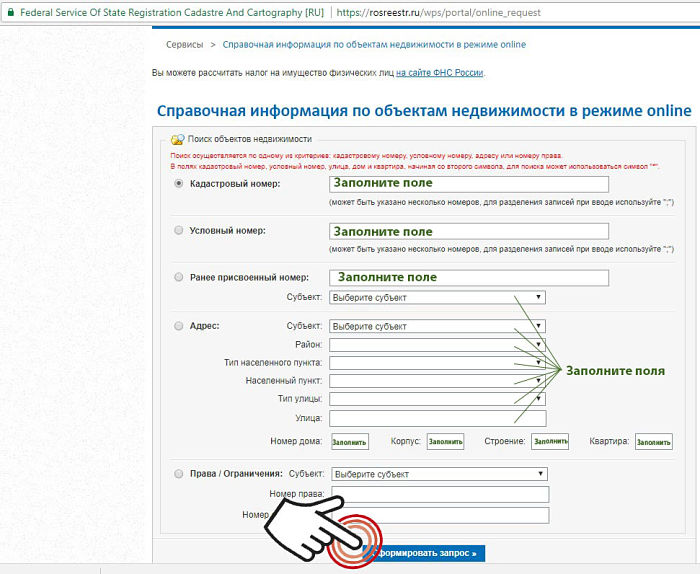Screen dimensions: 700x574
Task: Open Субъект dropdown under Ранее присвоенный номер
Action: point(437,297)
